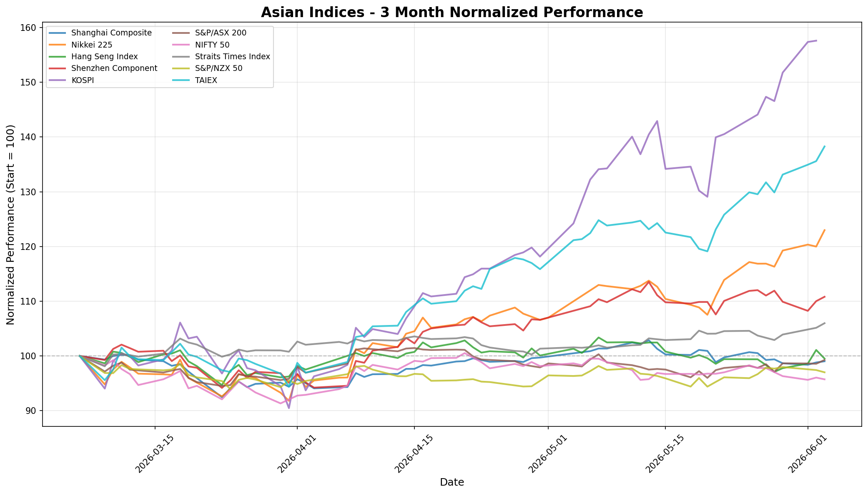Click the red Shenzhen Component legend line swatch
Image resolution: width=868 pixels, height=494 pixels.
(58, 68)
